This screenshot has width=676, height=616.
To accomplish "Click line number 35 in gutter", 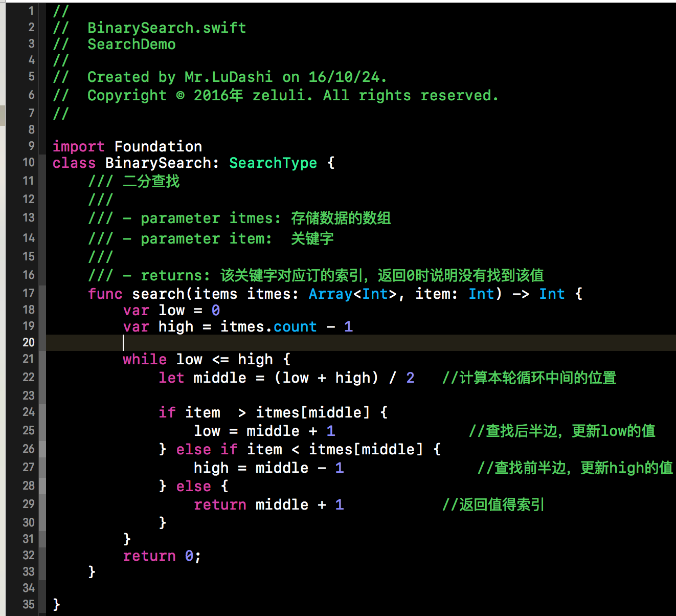I will click(x=29, y=604).
